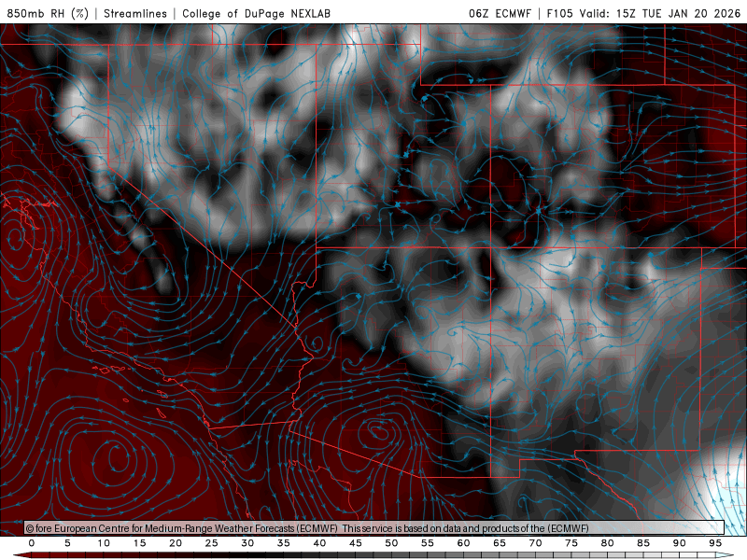The image size is (747, 560).
Task: Click 'College of DuPage NEXLAB' text
Action: click(256, 13)
